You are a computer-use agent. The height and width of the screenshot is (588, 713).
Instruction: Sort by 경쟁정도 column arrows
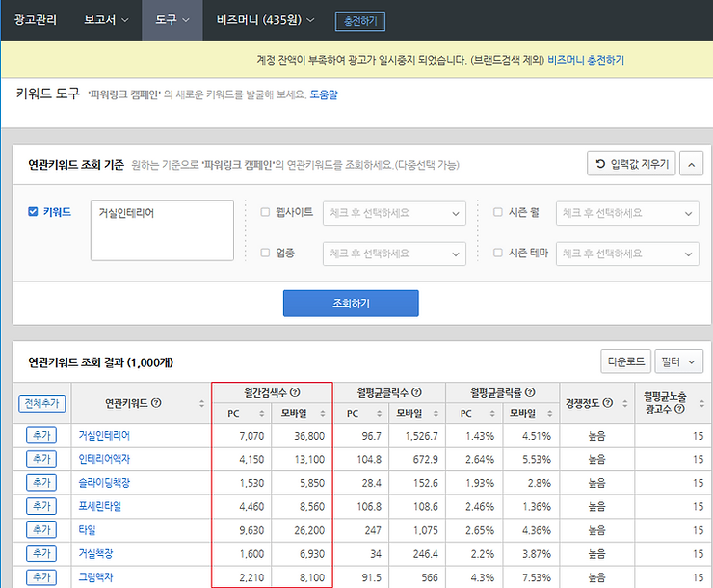(624, 403)
